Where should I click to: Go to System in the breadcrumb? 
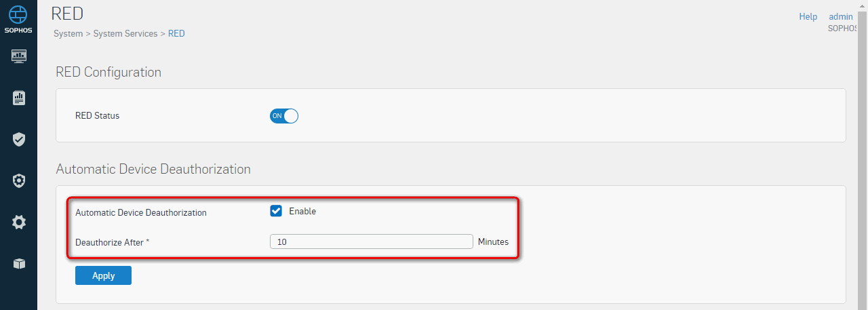click(x=68, y=33)
